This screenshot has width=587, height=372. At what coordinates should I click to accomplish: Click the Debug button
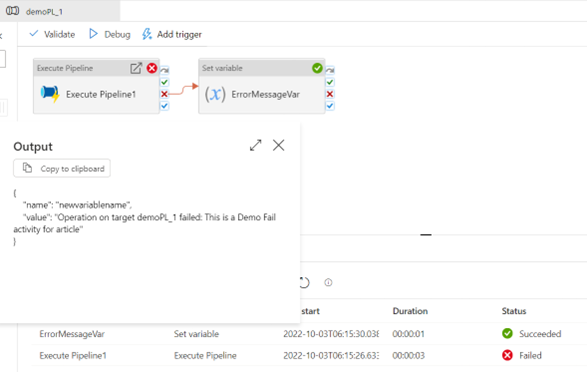pyautogui.click(x=110, y=34)
